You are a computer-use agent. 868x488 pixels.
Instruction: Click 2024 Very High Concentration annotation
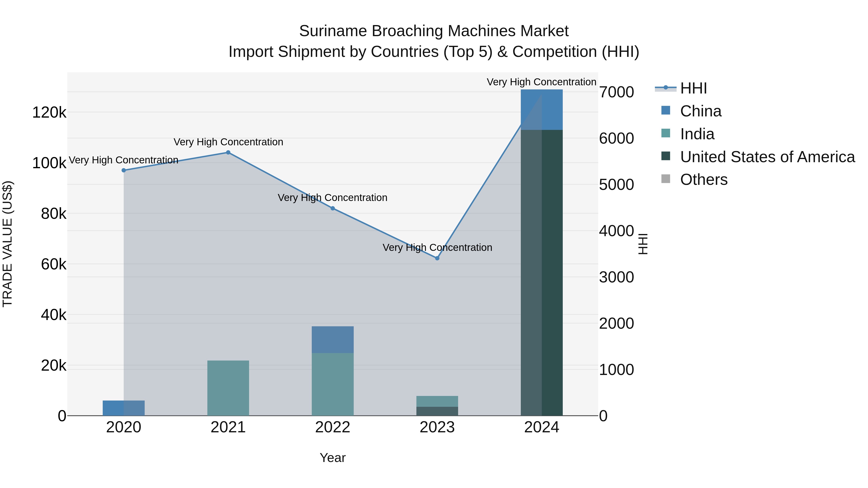tap(542, 82)
